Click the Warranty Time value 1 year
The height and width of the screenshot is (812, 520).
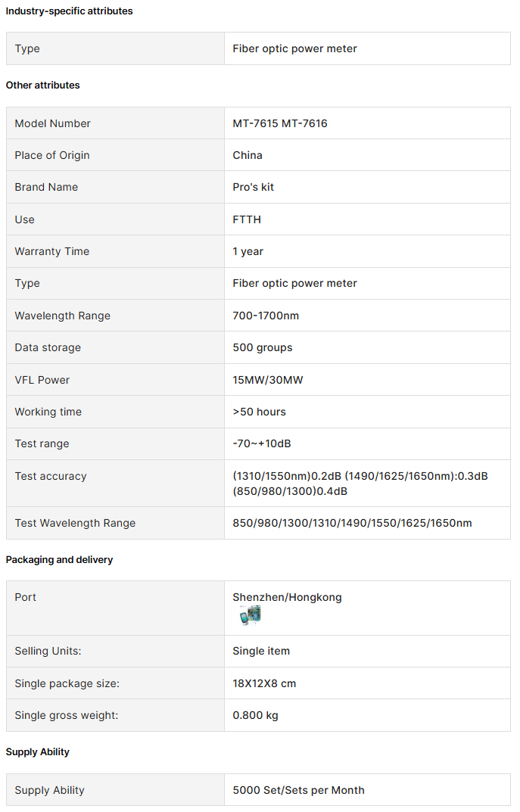coord(248,251)
